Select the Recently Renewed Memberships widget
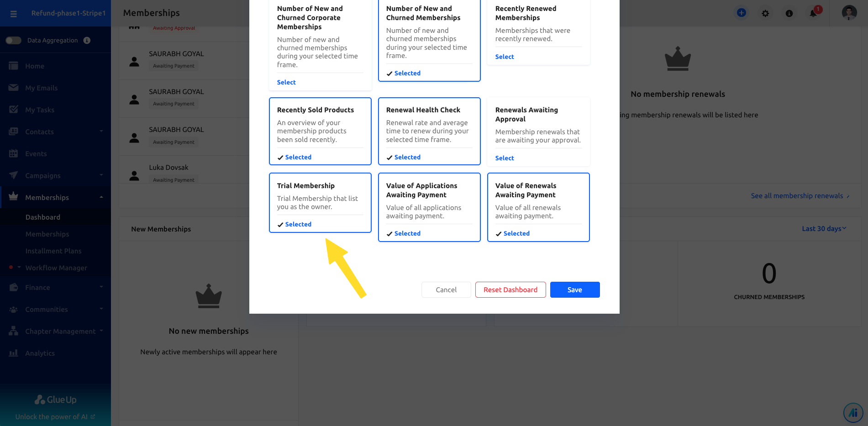The height and width of the screenshot is (426, 868). (505, 57)
